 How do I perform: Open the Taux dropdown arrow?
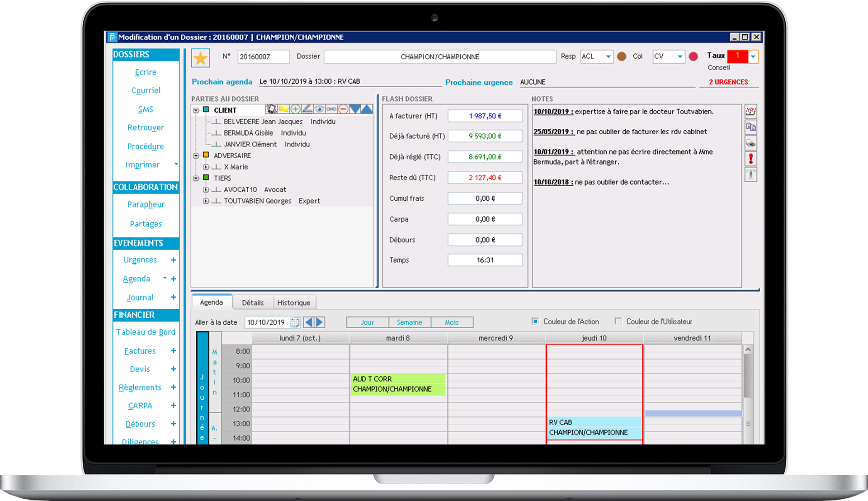pyautogui.click(x=753, y=57)
